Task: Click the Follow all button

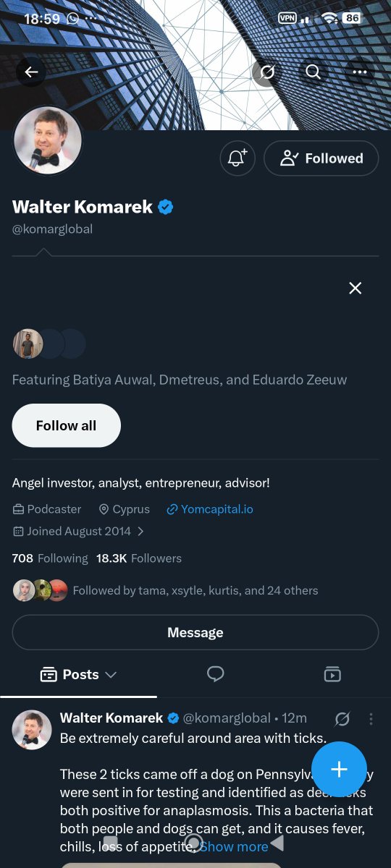Action: pos(67,425)
